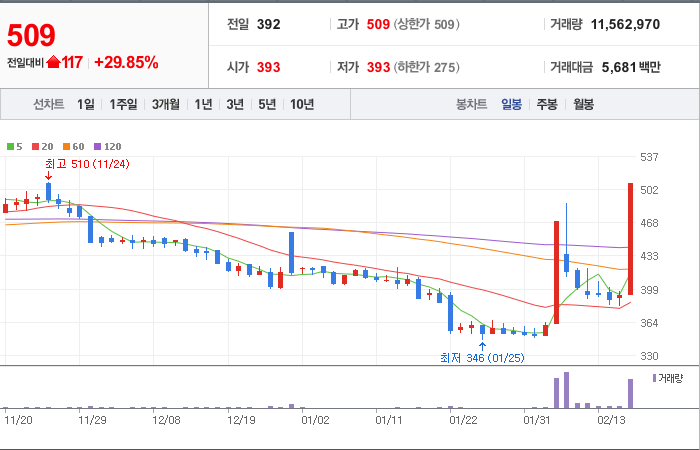This screenshot has width=700, height=450.
Task: Click the 01/02 date axis label
Action: (x=315, y=421)
